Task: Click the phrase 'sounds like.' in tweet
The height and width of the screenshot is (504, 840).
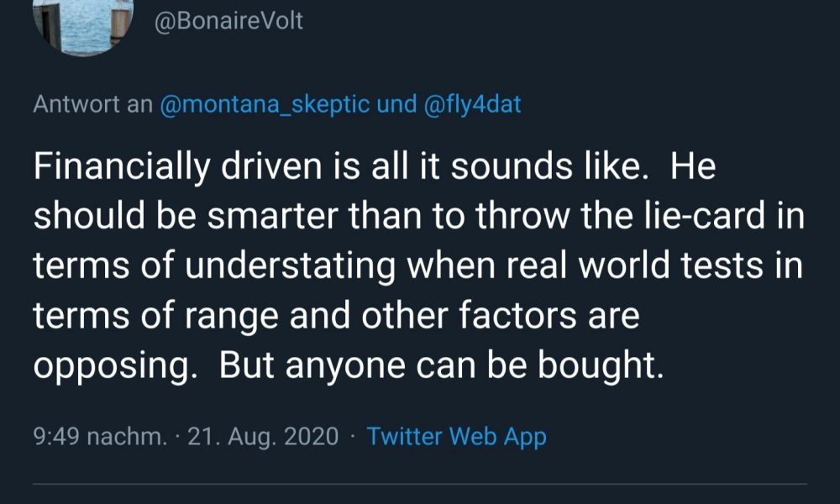Action: pyautogui.click(x=546, y=166)
